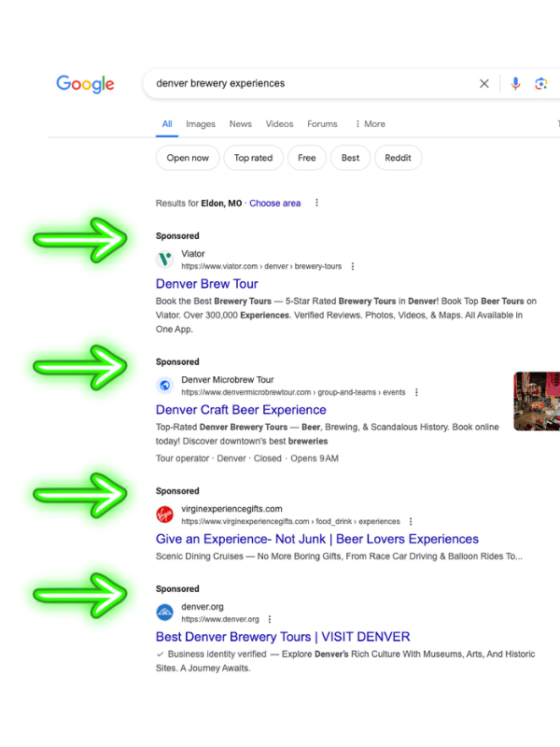Open the Denver Brew Tour link
This screenshot has height=747, width=560.
coord(206,284)
